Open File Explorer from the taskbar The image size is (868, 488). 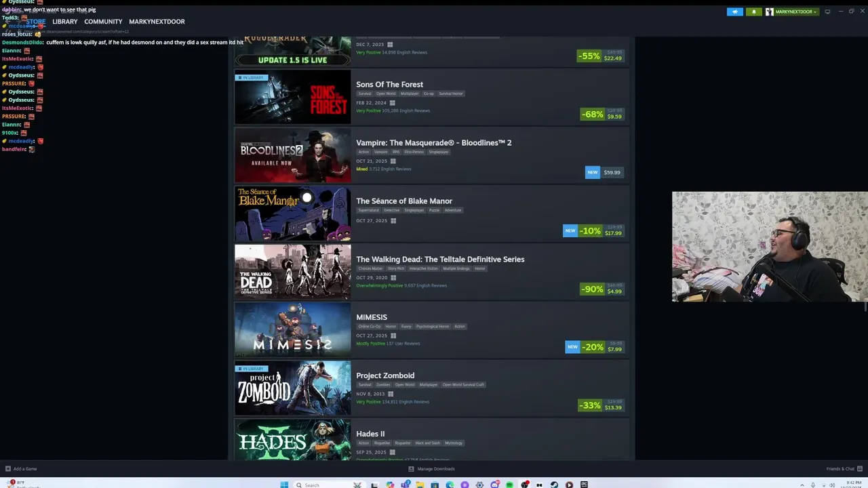420,485
